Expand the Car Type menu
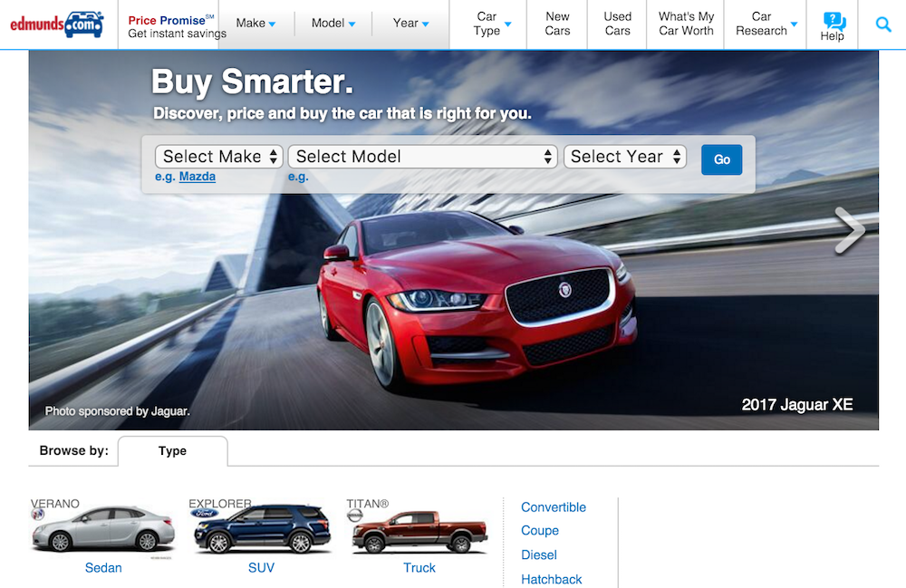The height and width of the screenshot is (588, 906). click(492, 24)
